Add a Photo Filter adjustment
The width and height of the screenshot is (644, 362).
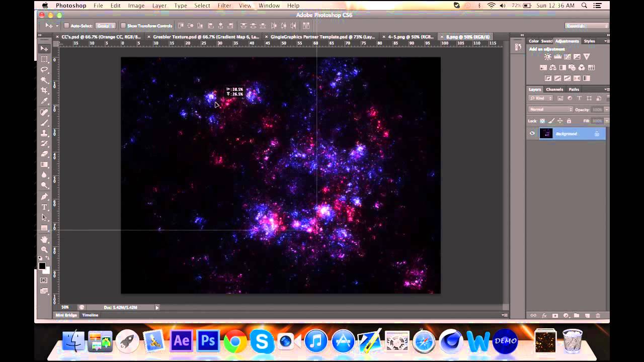[572, 67]
